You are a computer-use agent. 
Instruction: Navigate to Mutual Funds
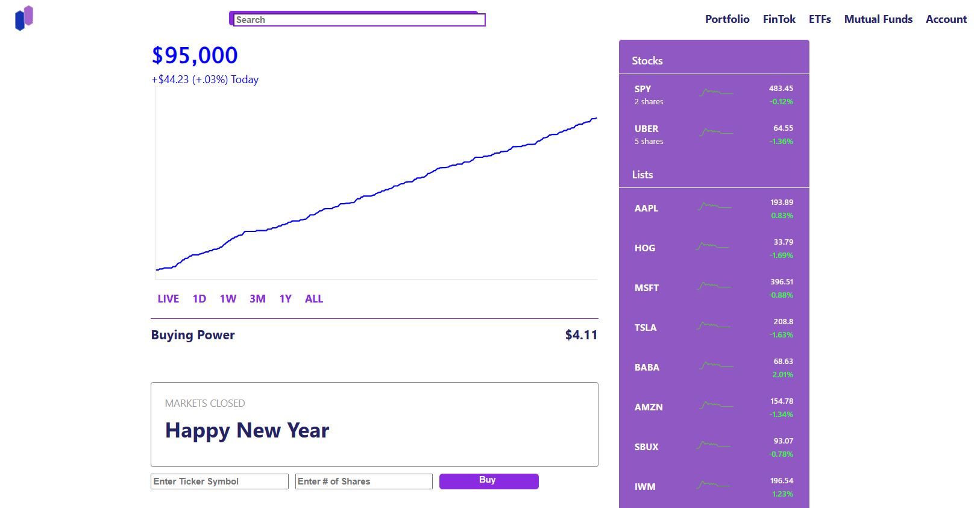pos(878,19)
